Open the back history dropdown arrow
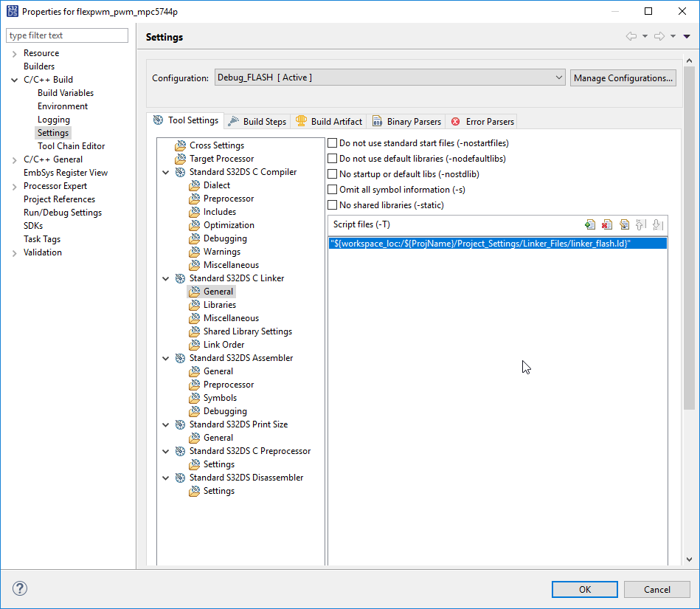The height and width of the screenshot is (609, 700). click(645, 36)
